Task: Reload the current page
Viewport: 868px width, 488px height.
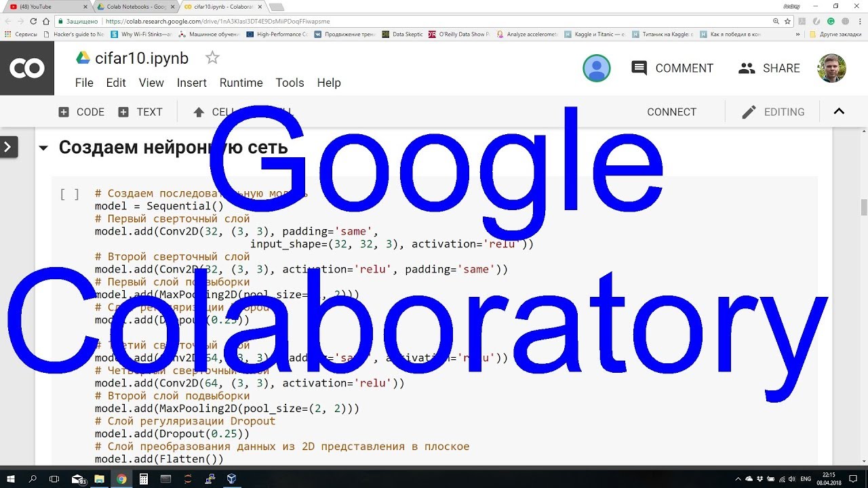Action: pos(34,21)
